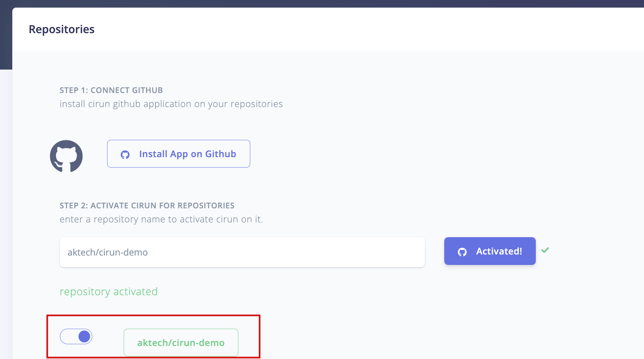This screenshot has height=359, width=644.
Task: Open the green aktech/cirun-demo repository box
Action: pyautogui.click(x=181, y=342)
